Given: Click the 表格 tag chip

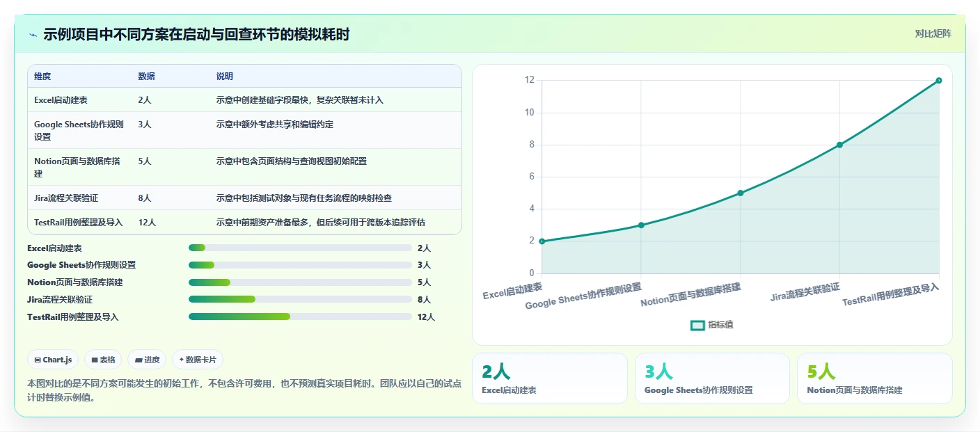Looking at the screenshot, I should [103, 360].
